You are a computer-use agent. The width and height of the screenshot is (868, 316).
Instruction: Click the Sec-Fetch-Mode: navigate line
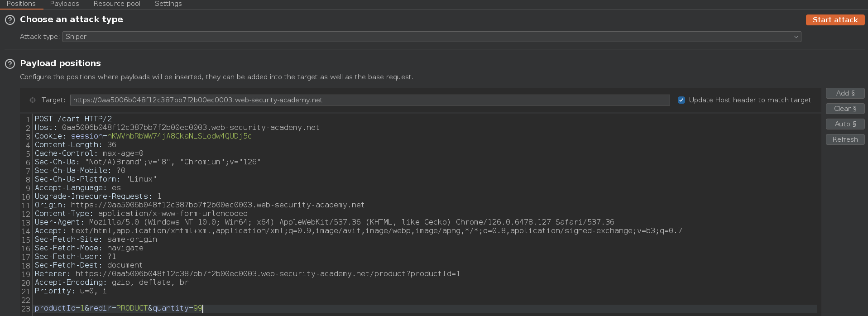pos(89,248)
